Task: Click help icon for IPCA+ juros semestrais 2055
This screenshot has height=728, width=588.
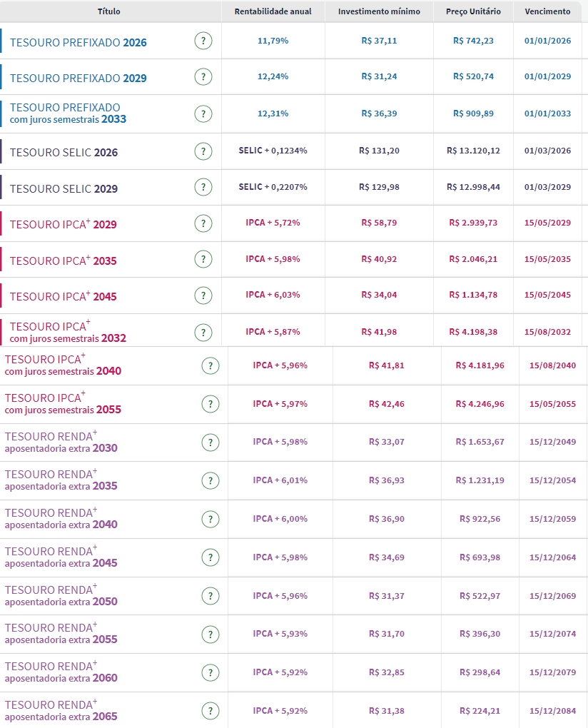Action: click(210, 404)
